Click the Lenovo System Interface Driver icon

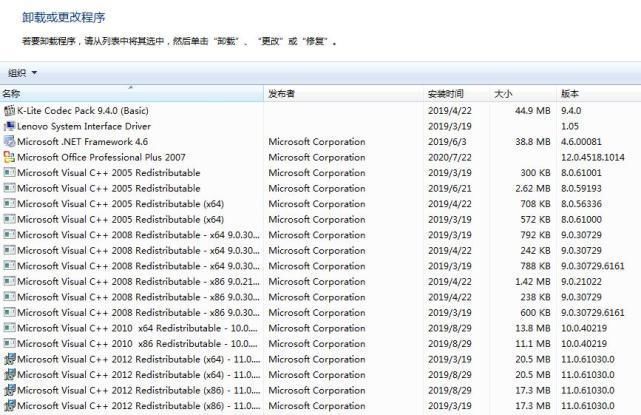[x=9, y=126]
